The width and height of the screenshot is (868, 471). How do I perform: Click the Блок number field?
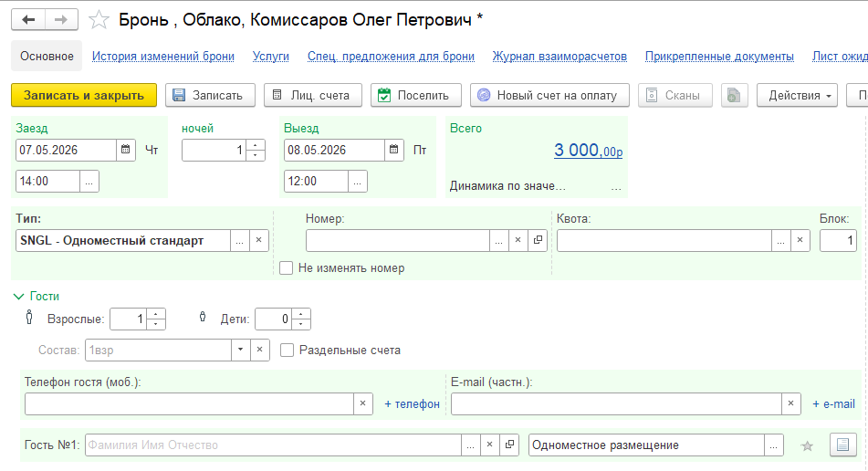(x=838, y=241)
